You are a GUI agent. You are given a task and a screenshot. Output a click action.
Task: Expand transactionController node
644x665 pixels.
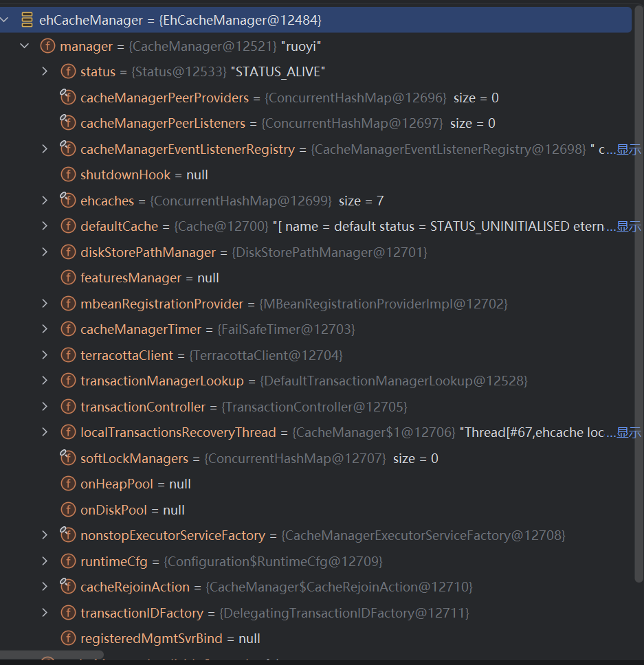click(x=45, y=406)
